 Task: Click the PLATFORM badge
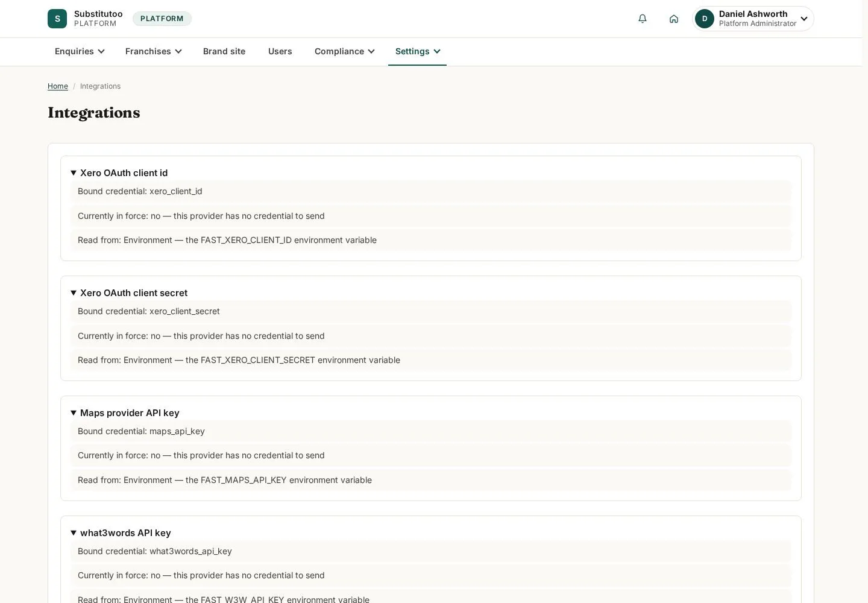coord(162,19)
